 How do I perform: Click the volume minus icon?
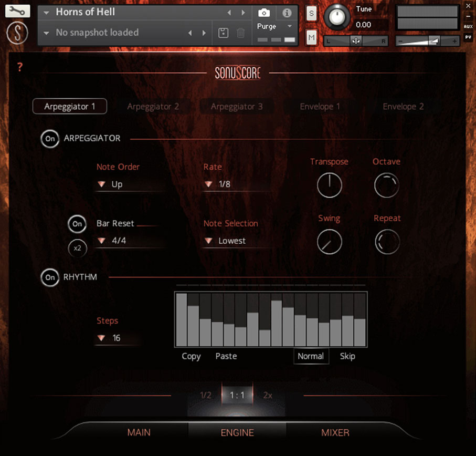(400, 41)
